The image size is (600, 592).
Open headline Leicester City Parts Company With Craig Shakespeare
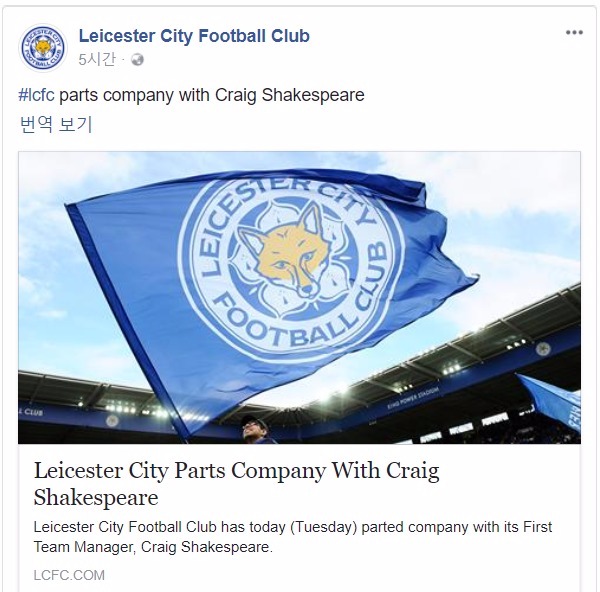click(x=236, y=484)
